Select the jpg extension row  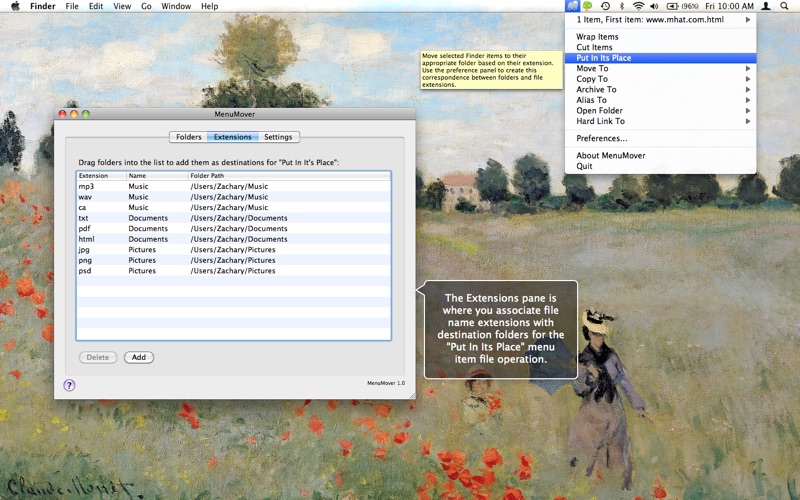point(234,249)
